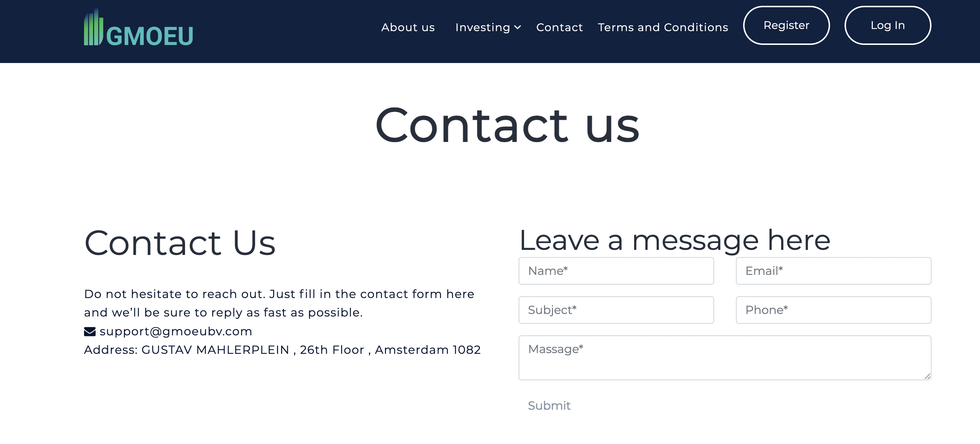Click inside the Massage text area

click(x=725, y=358)
